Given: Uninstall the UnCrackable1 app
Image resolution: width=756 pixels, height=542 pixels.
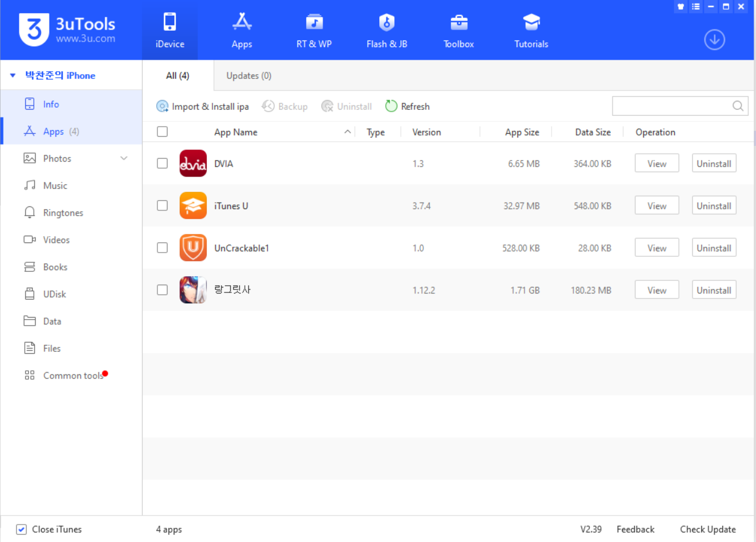Looking at the screenshot, I should (x=714, y=248).
